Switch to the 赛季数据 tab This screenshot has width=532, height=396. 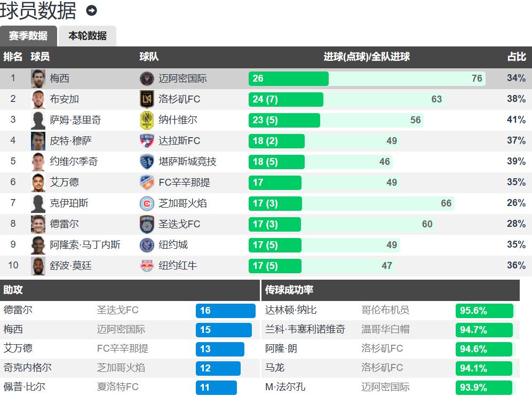[x=28, y=36]
